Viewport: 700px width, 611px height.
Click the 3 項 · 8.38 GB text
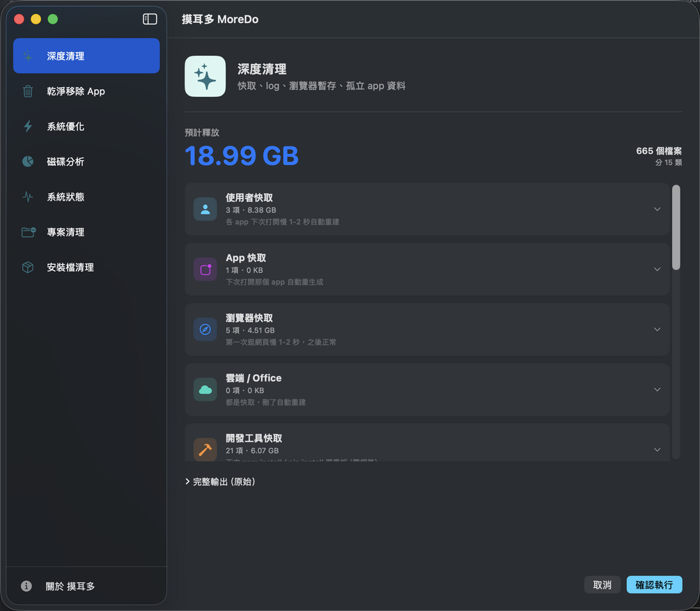click(251, 210)
